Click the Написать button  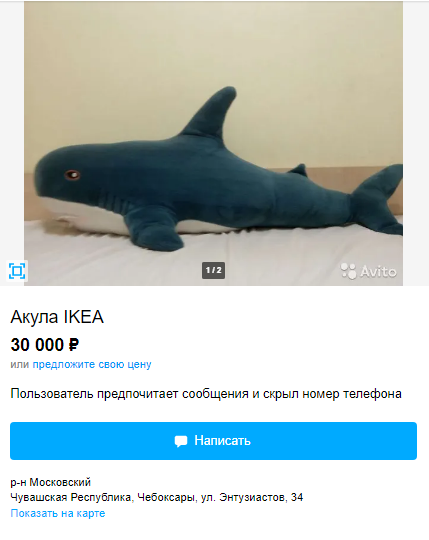pos(213,441)
